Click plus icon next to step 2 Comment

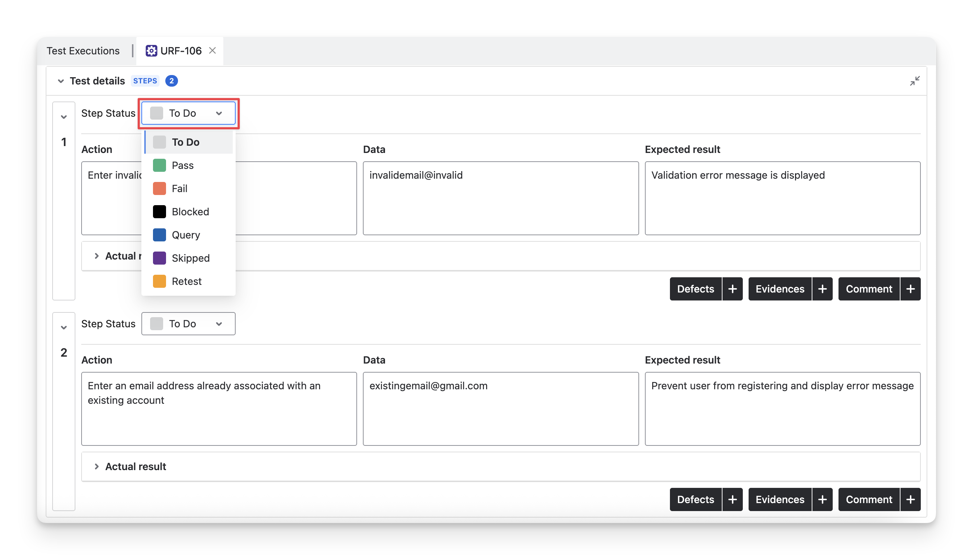click(910, 499)
